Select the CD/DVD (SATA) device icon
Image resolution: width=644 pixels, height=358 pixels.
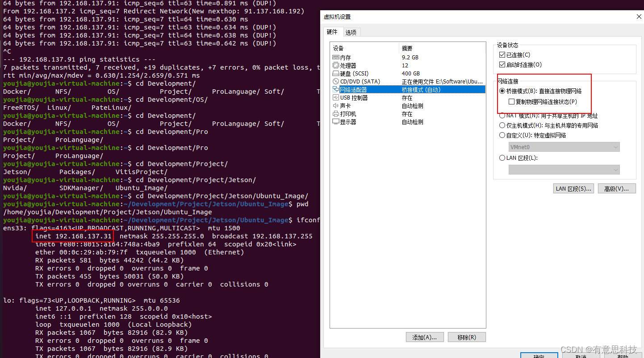click(x=336, y=82)
